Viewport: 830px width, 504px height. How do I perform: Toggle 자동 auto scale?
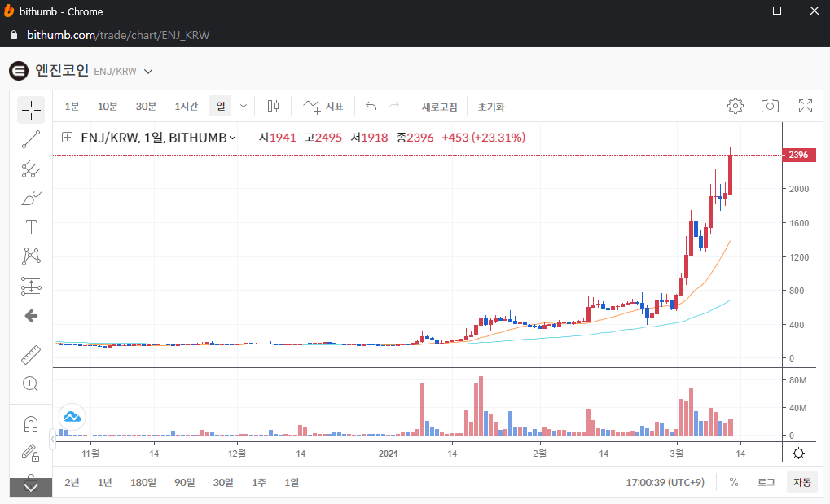click(802, 482)
